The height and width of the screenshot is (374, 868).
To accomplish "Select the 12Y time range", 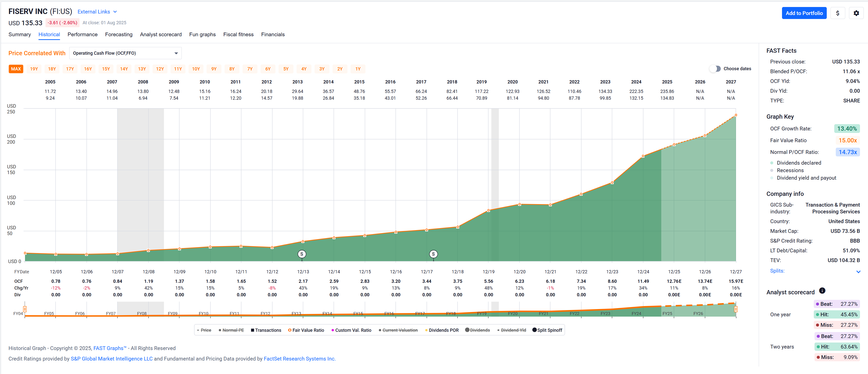I will click(160, 69).
